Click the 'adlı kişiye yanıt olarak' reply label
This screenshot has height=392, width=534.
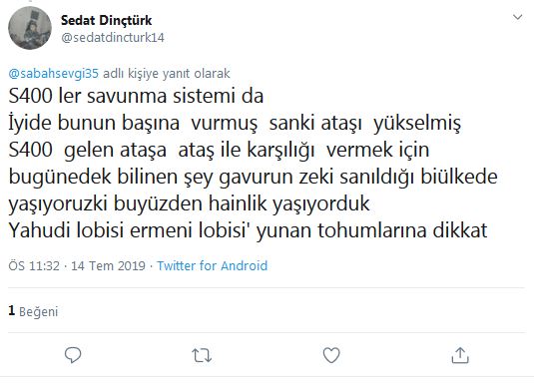(x=167, y=74)
